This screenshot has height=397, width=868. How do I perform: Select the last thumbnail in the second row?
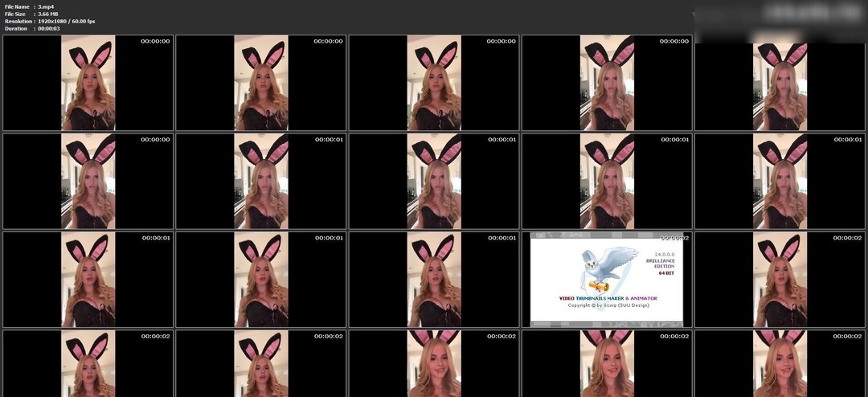click(780, 182)
